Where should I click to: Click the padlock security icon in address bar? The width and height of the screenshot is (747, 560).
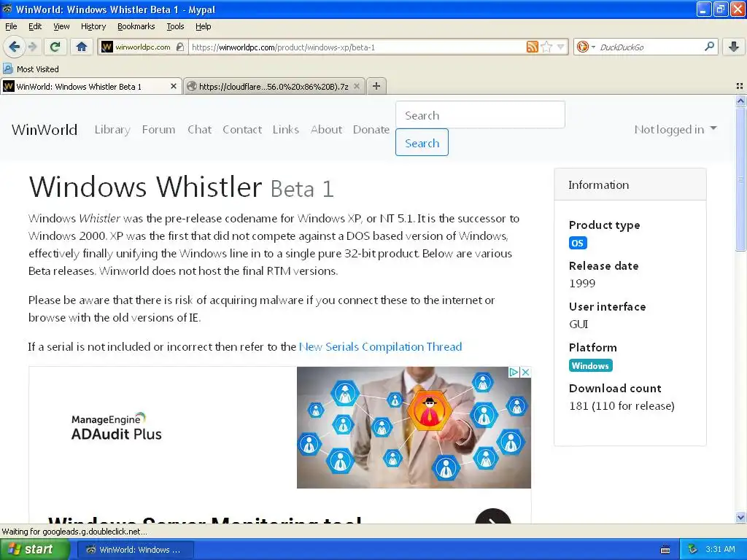click(180, 47)
